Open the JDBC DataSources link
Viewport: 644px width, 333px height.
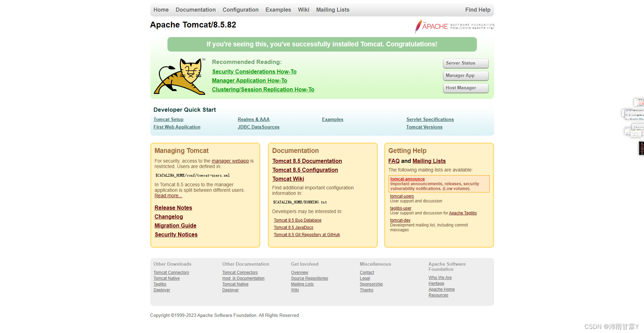click(x=258, y=127)
